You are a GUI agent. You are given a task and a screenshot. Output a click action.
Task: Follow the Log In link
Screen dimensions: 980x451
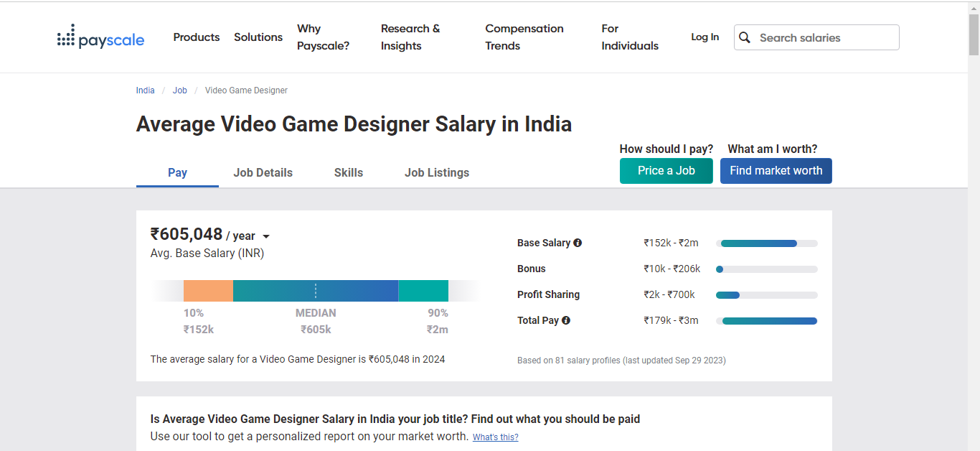tap(705, 37)
